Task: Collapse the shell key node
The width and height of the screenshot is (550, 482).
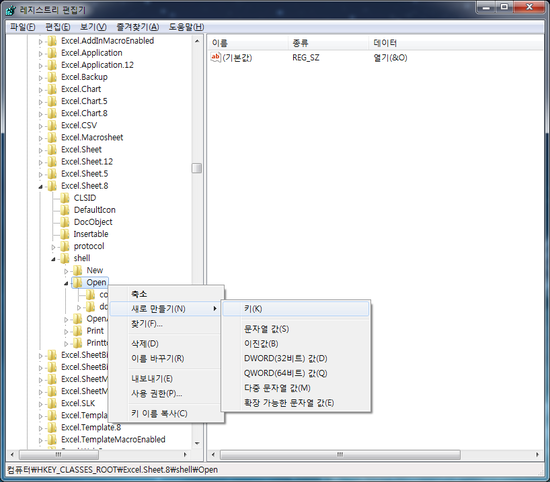Action: pyautogui.click(x=53, y=259)
